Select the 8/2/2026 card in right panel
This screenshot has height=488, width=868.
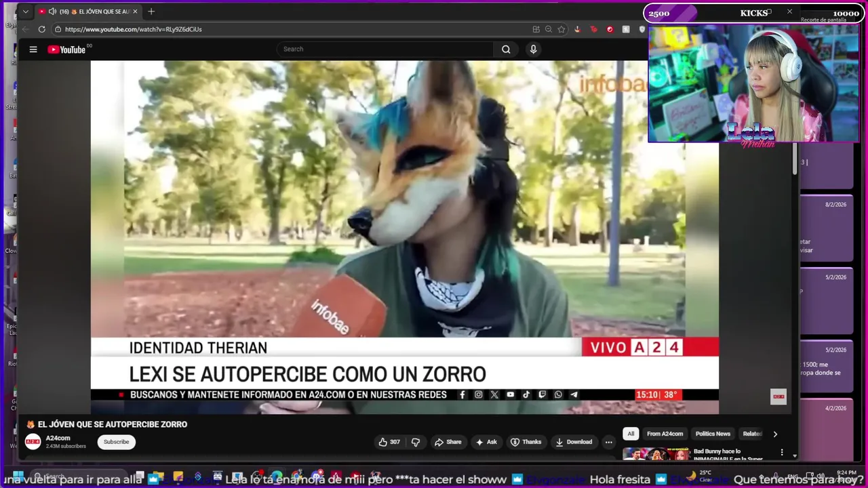[826, 229]
